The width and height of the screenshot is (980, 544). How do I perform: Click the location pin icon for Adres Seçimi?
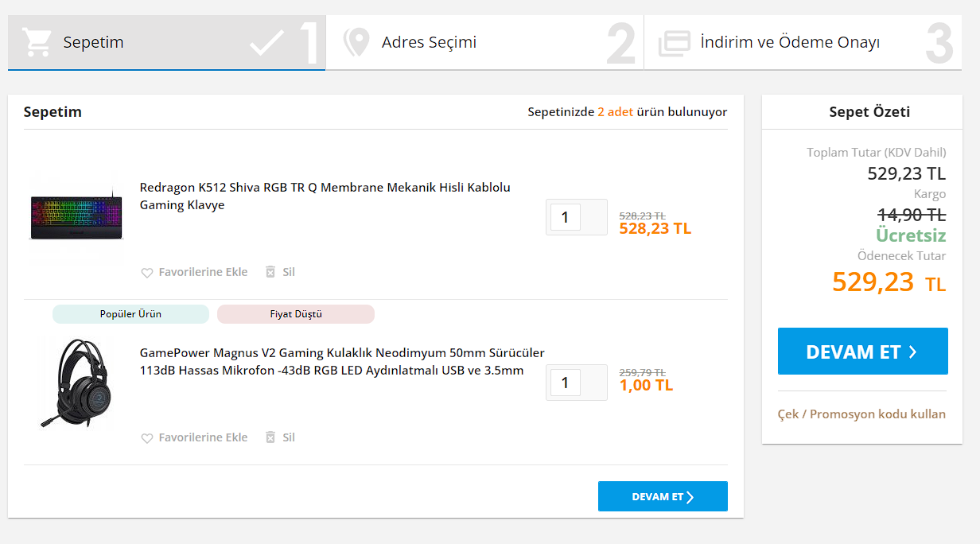click(x=356, y=42)
